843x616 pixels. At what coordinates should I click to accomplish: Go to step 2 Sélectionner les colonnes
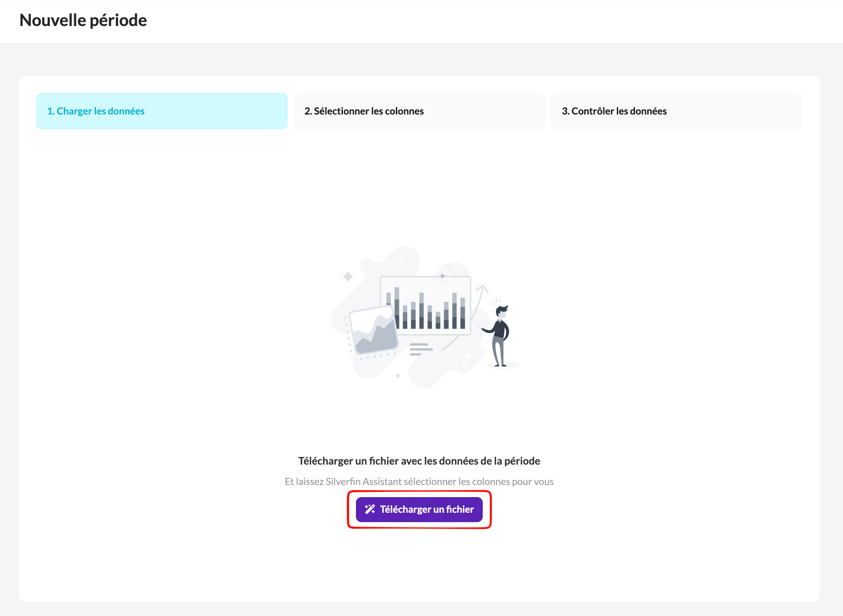click(x=419, y=111)
